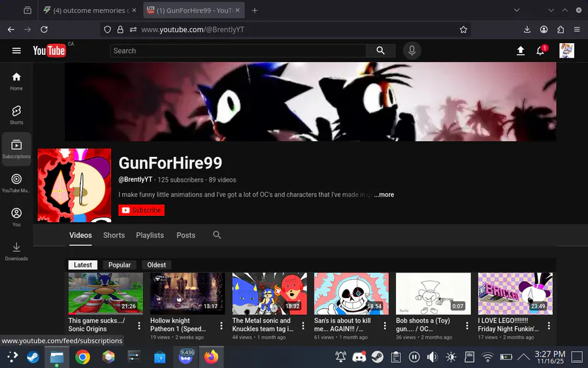
Task: Open Subscriptions in sidebar
Action: [x=16, y=149]
